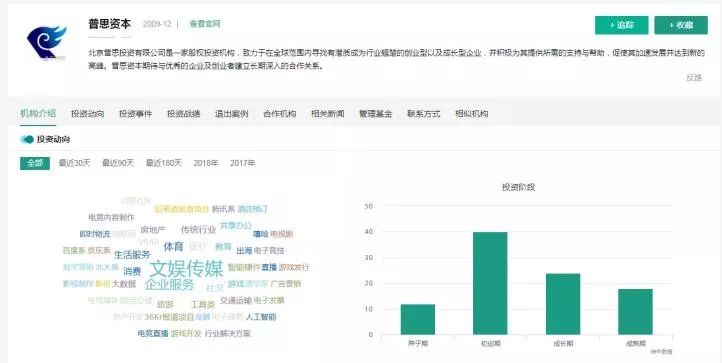722x363 pixels.
Task: Click the 旅游 word cloud tag
Action: tap(165, 304)
